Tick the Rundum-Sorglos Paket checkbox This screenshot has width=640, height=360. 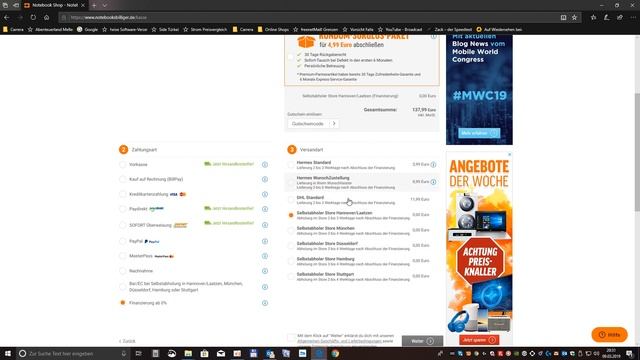pyautogui.click(x=291, y=57)
